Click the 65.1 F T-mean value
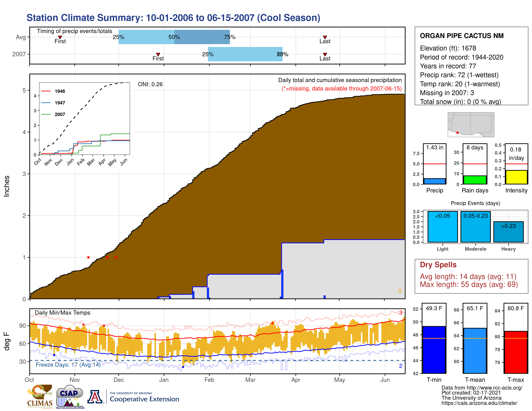Image resolution: width=532 pixels, height=411 pixels. click(475, 308)
